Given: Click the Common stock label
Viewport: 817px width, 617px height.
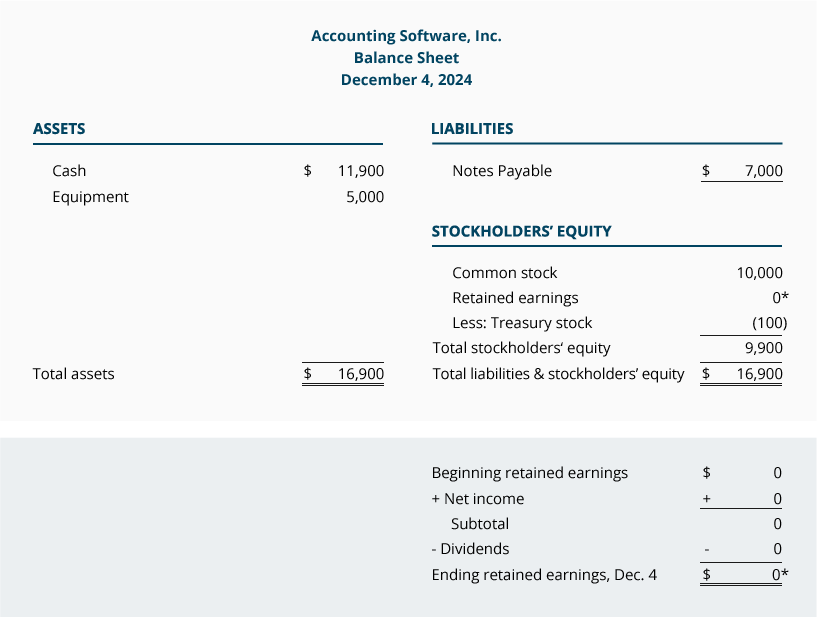Looking at the screenshot, I should [x=505, y=273].
